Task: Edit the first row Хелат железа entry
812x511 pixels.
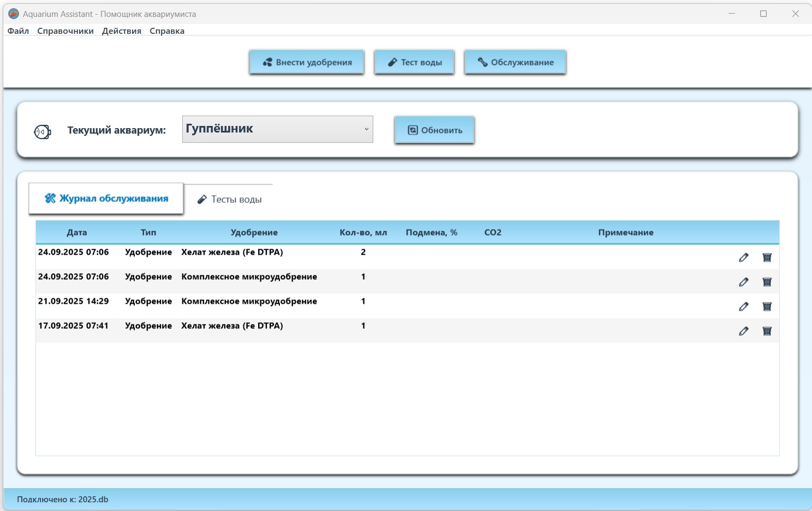Action: [743, 257]
